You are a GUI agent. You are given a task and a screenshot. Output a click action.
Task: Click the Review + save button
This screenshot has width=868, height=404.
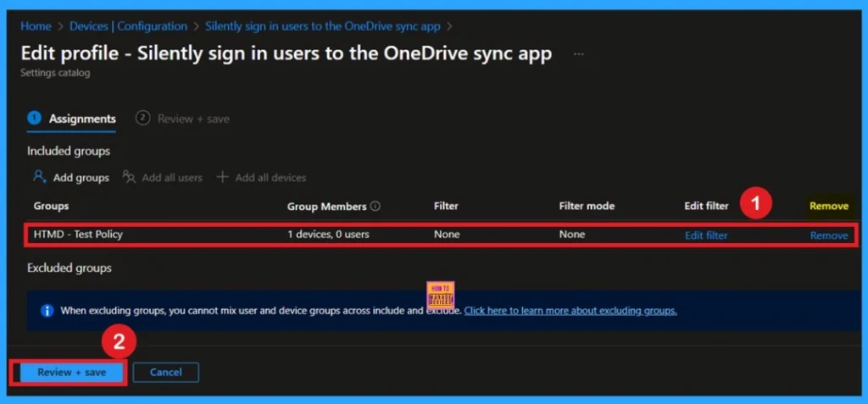pyautogui.click(x=71, y=373)
